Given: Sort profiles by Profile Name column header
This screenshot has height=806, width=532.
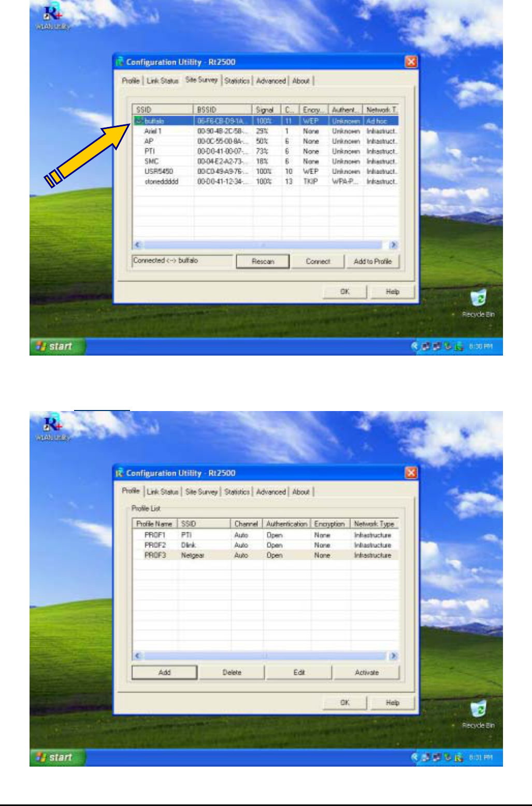Looking at the screenshot, I should tap(155, 524).
